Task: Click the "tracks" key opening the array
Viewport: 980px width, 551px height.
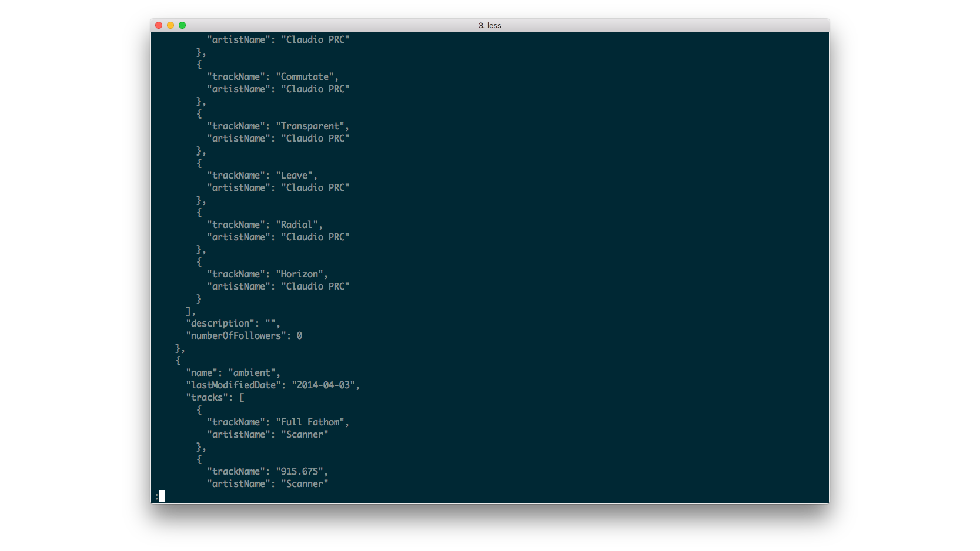Action: click(x=207, y=398)
